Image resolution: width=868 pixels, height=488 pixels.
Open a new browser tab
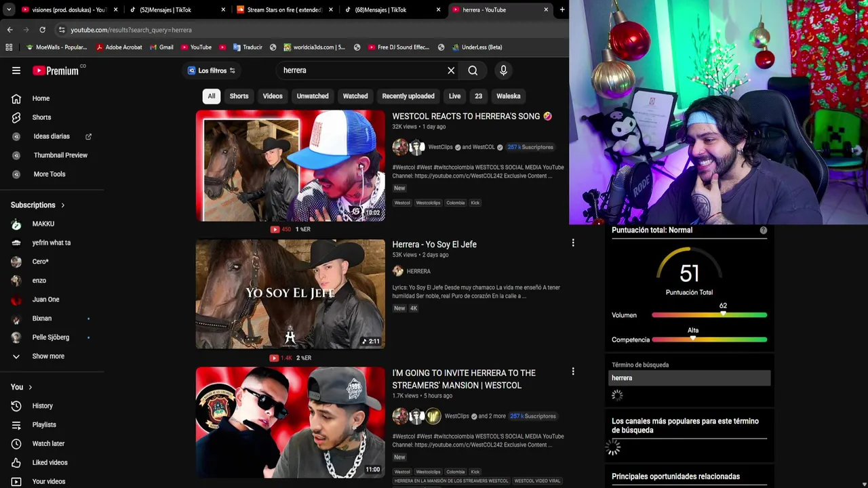(x=562, y=9)
